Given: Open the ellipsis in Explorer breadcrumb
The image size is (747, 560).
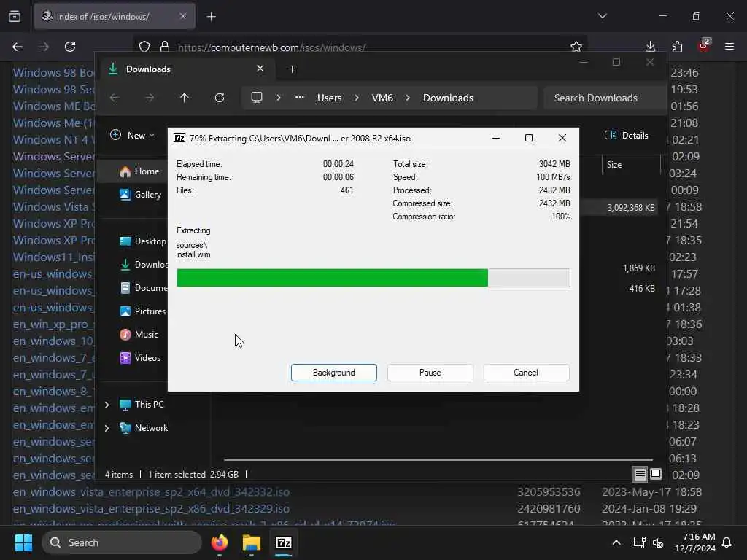Looking at the screenshot, I should click(x=299, y=98).
